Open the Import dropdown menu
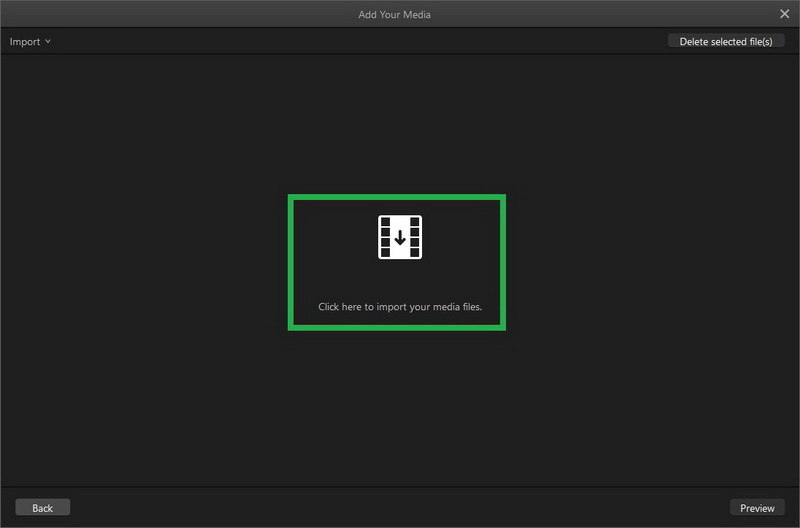The height and width of the screenshot is (528, 800). coord(30,42)
